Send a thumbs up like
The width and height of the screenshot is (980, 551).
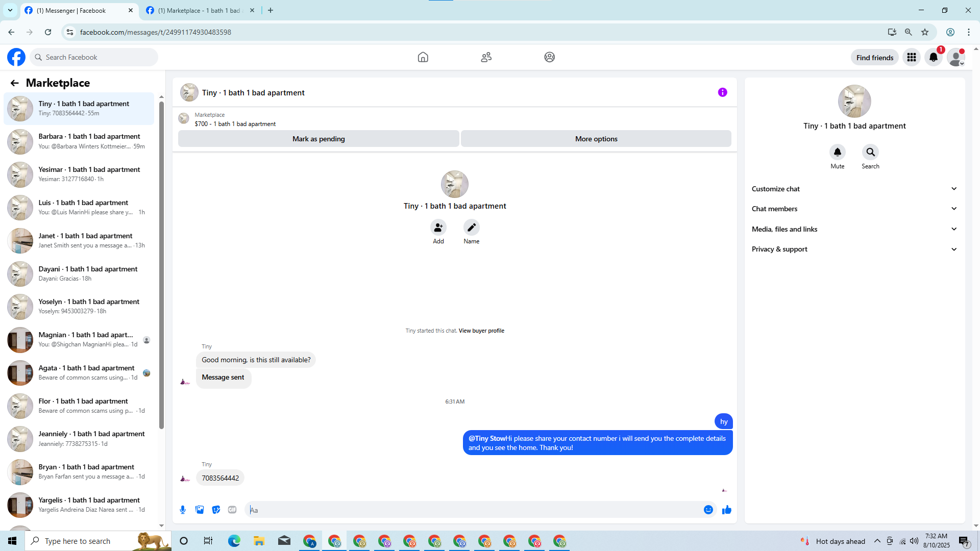point(727,510)
